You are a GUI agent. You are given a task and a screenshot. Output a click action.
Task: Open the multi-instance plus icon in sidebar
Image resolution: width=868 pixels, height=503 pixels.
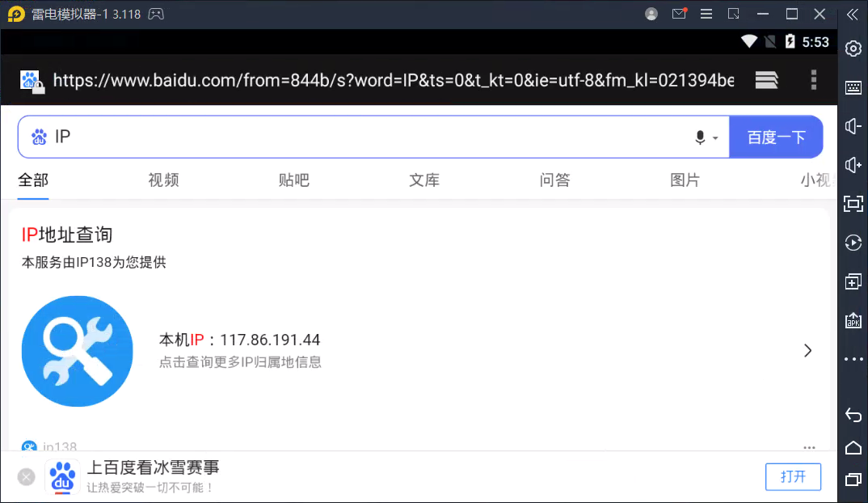tap(853, 281)
